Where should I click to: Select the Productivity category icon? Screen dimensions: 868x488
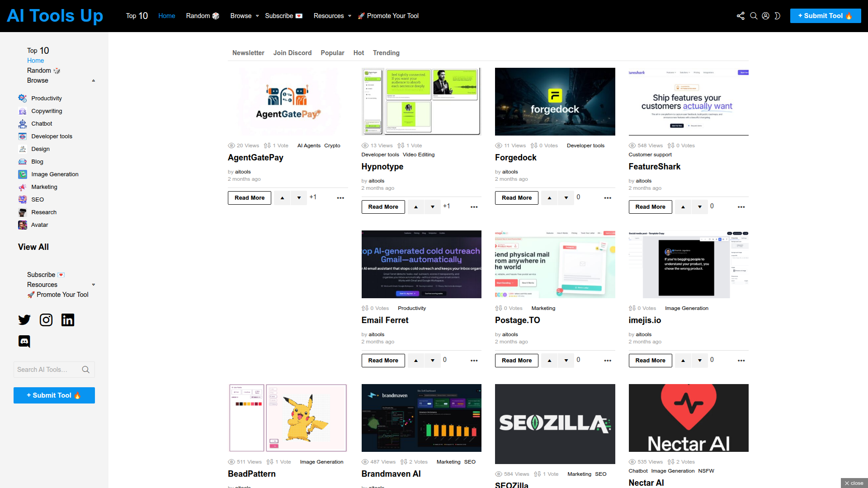pyautogui.click(x=23, y=98)
